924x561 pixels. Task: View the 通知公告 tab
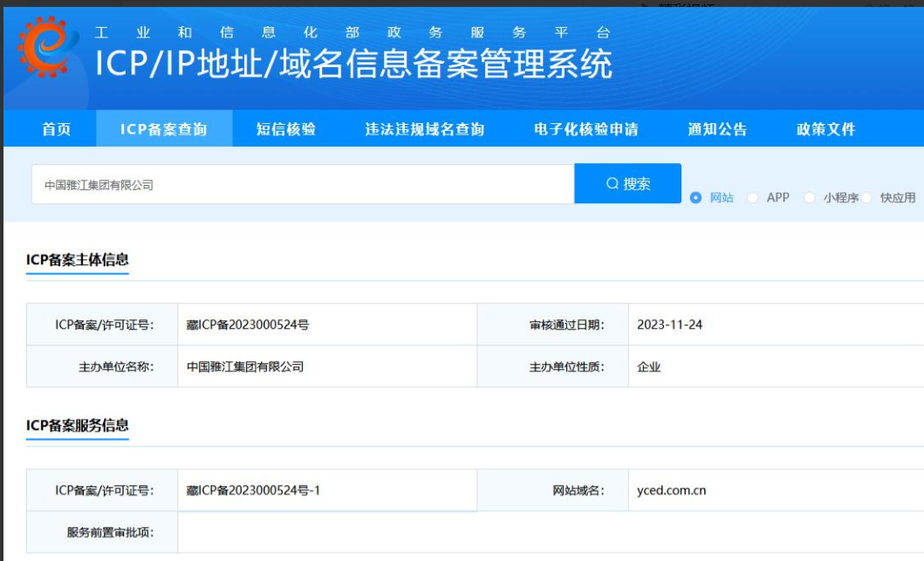(x=717, y=129)
